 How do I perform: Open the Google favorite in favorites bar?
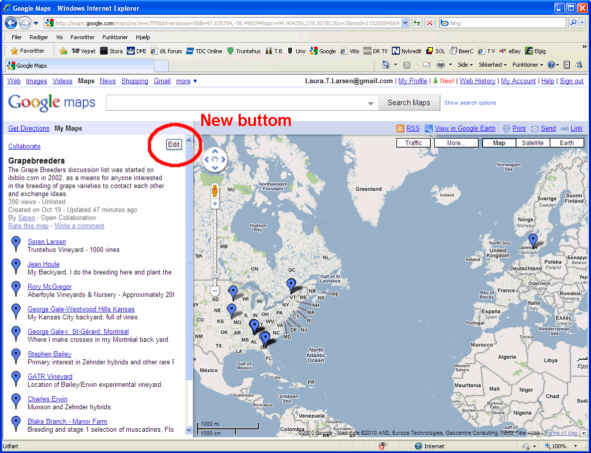point(323,51)
